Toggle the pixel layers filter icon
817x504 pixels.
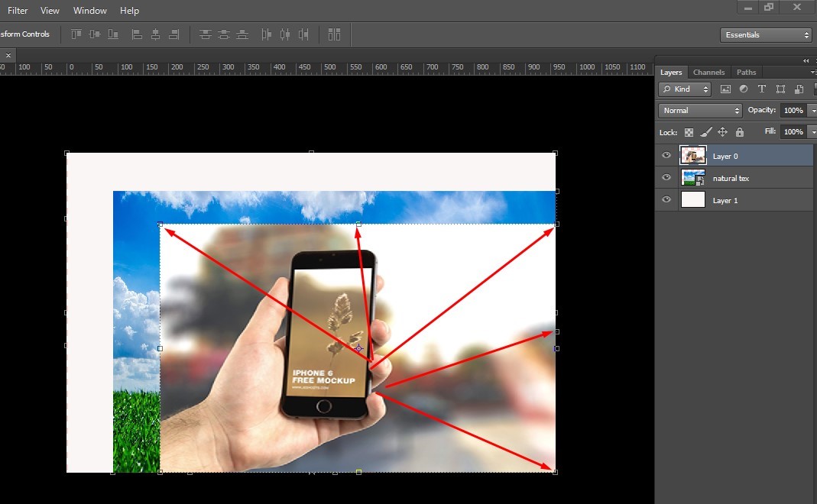(x=725, y=89)
